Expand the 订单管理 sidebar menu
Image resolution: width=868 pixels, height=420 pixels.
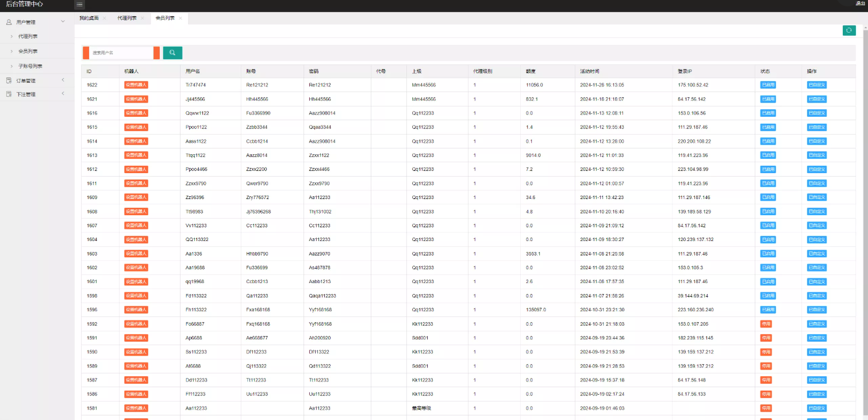coord(63,80)
